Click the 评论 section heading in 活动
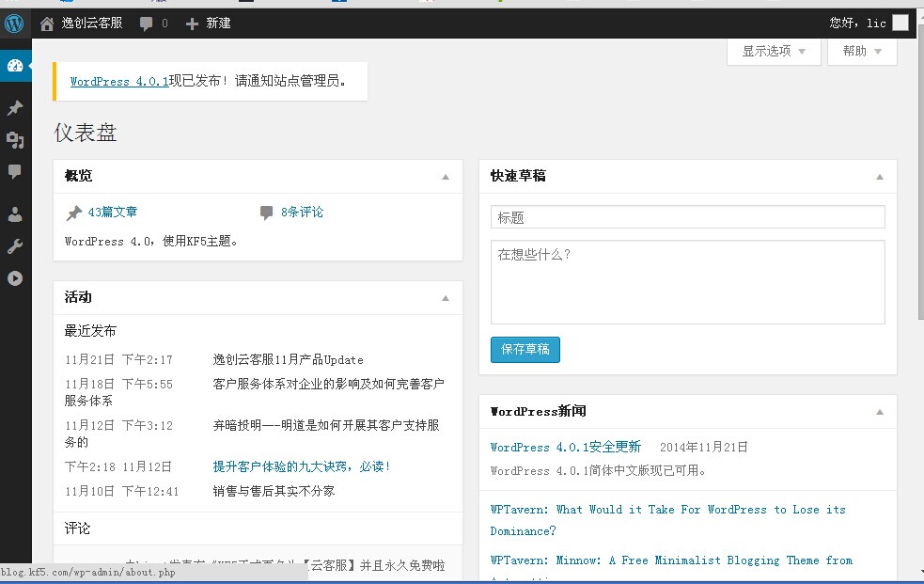The width and height of the screenshot is (924, 584). [77, 529]
